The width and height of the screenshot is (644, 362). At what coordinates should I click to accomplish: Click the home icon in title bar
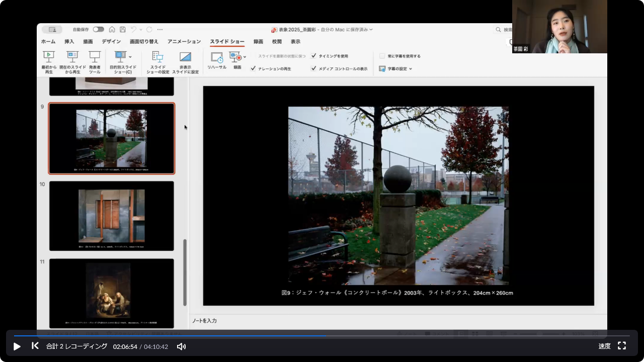[112, 30]
